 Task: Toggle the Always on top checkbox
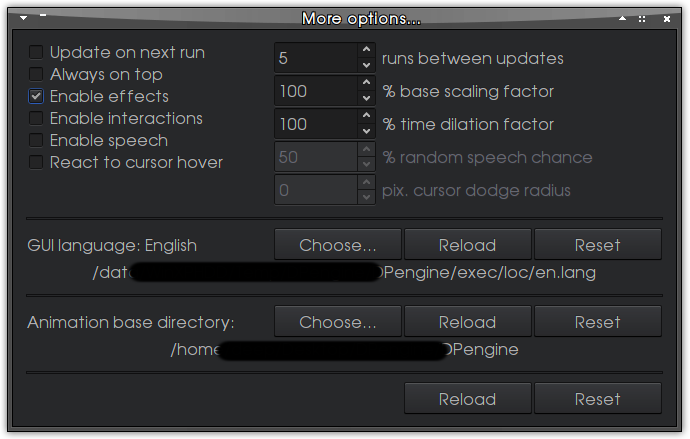36,74
